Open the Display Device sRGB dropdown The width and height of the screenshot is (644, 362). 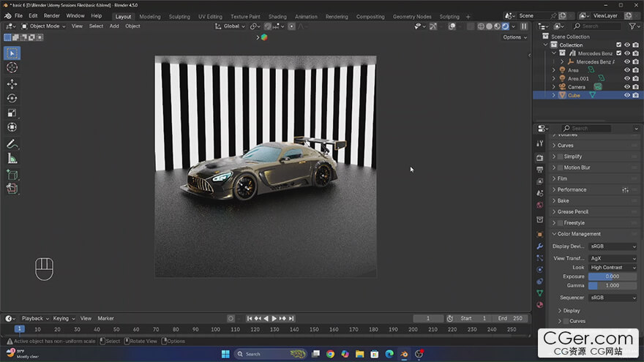coord(613,246)
